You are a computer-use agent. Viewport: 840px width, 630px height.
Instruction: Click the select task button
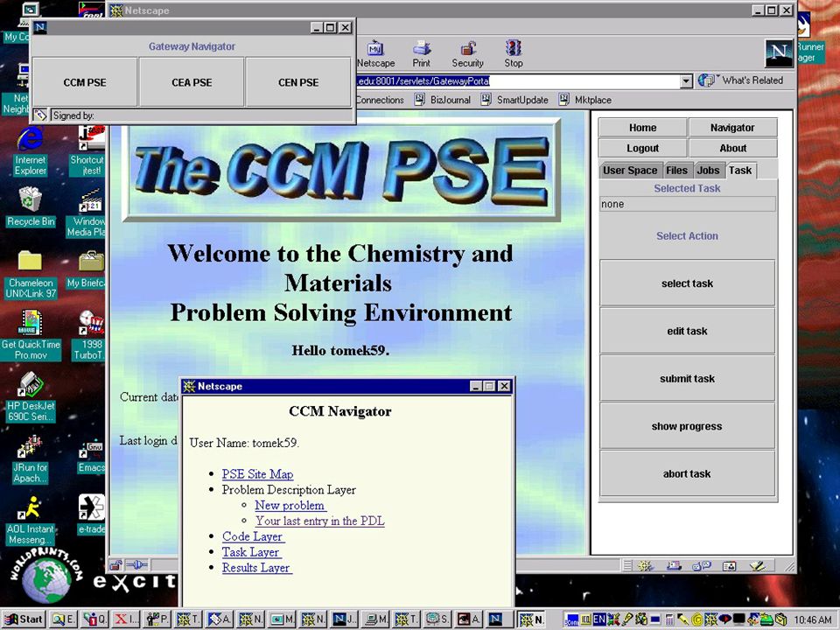(x=688, y=283)
